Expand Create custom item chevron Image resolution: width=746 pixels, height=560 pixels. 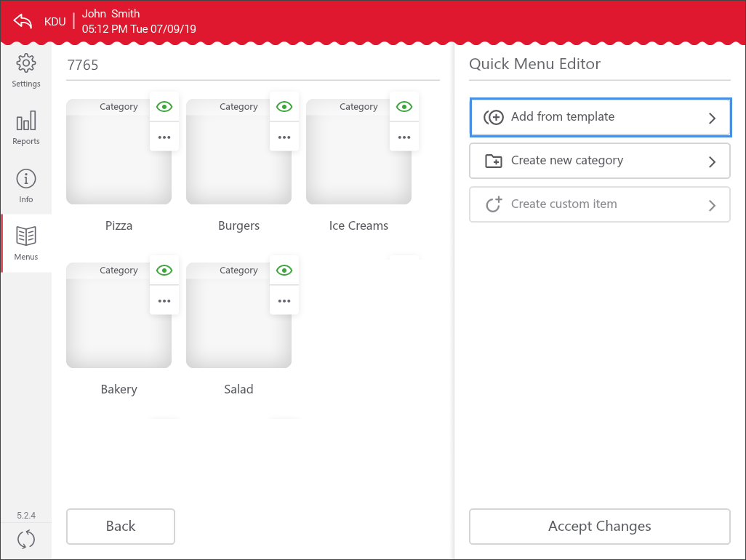pos(712,206)
